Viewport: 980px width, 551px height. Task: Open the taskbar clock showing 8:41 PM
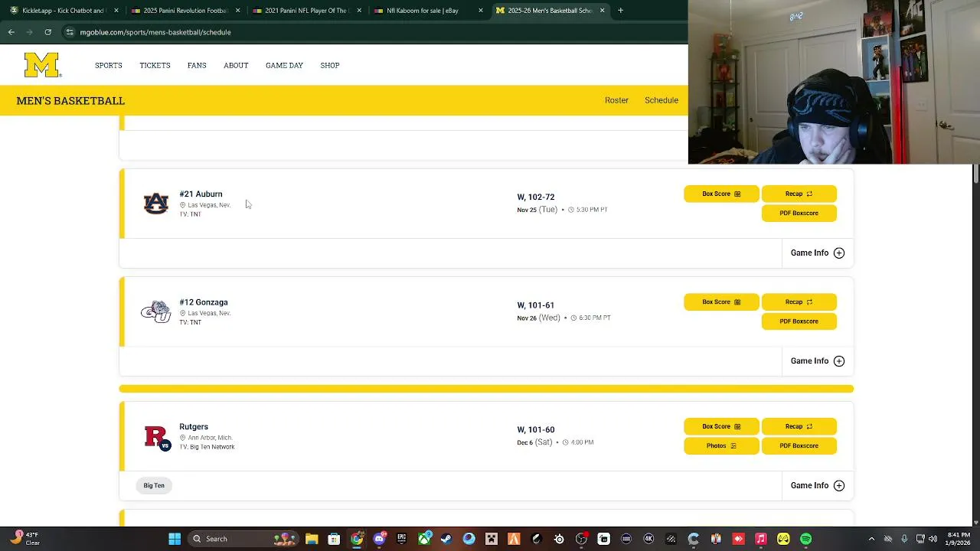pyautogui.click(x=958, y=539)
